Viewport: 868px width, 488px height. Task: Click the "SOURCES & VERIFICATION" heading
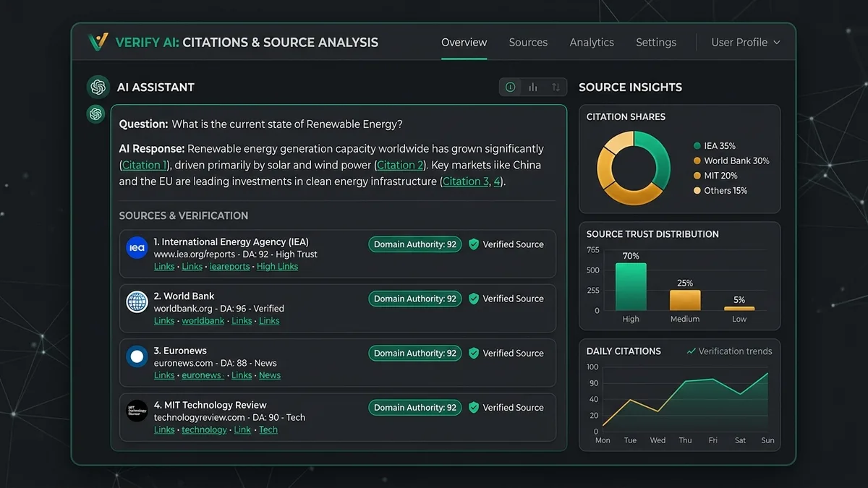(x=184, y=215)
